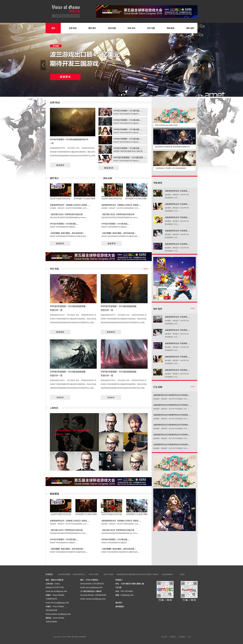The height and width of the screenshot is (644, 243).
Task: Open footer link 全球移动游戏大会
Action: coord(79,574)
